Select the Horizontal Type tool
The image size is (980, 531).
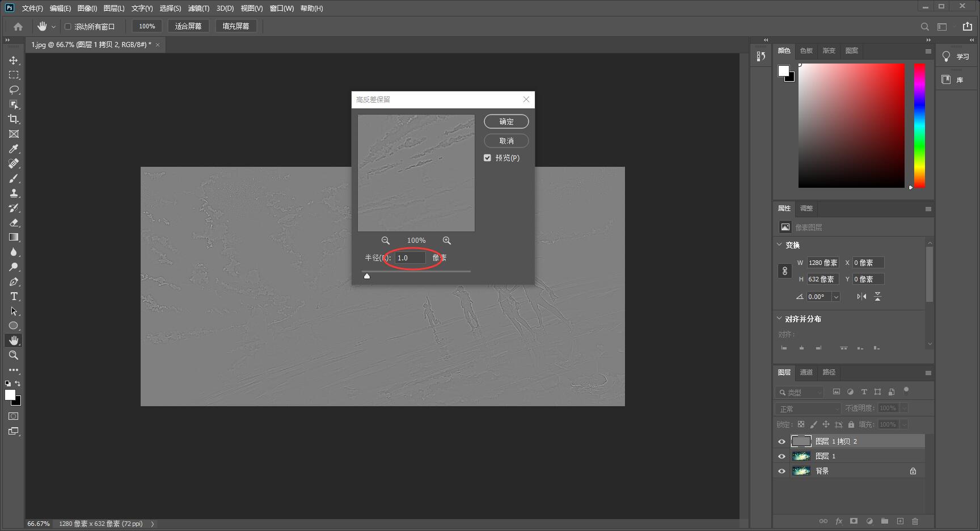[14, 296]
